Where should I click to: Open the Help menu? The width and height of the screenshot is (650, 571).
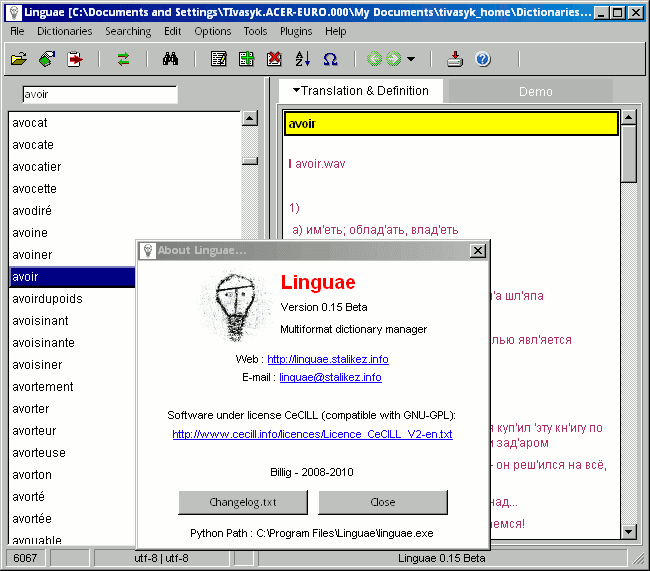click(335, 31)
